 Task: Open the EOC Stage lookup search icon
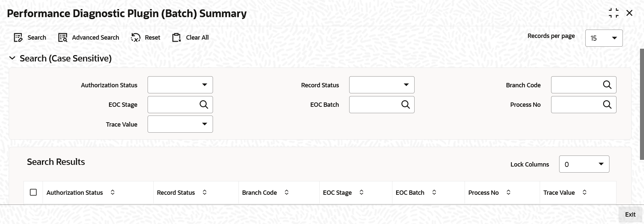pos(204,104)
